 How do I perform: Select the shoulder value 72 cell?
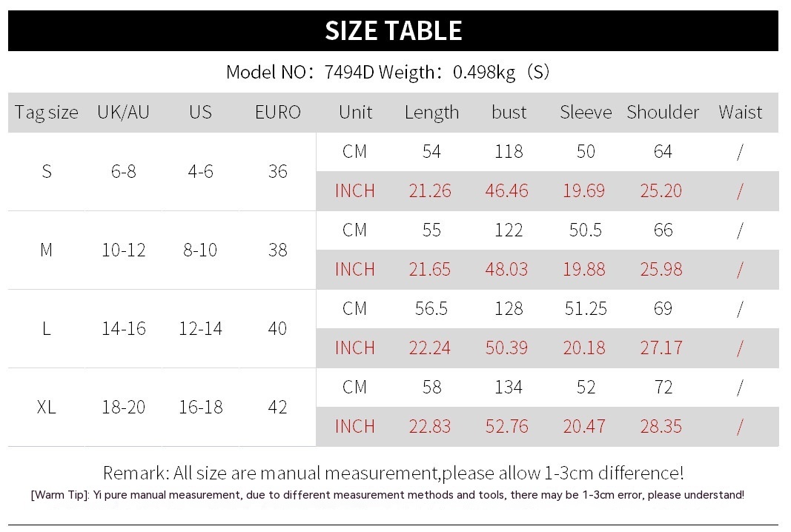tap(663, 388)
